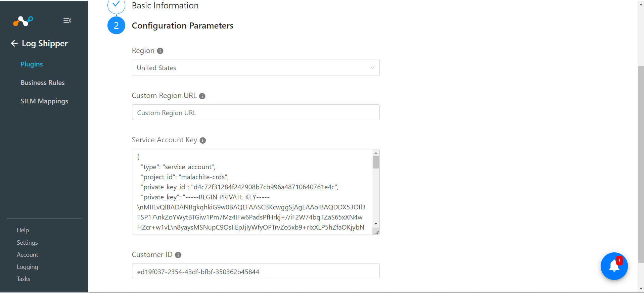Image resolution: width=644 pixels, height=293 pixels.
Task: Click the Custom Region URL input field
Action: tap(256, 112)
